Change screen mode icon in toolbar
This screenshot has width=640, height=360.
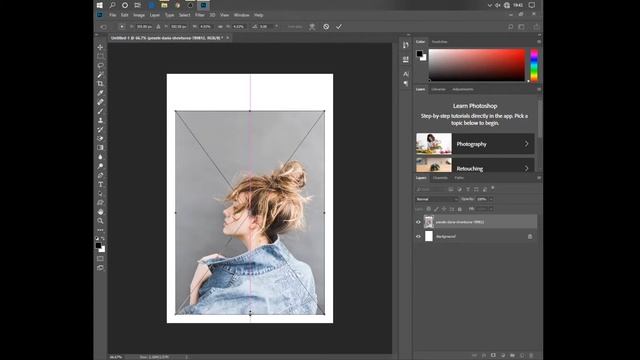point(100,268)
